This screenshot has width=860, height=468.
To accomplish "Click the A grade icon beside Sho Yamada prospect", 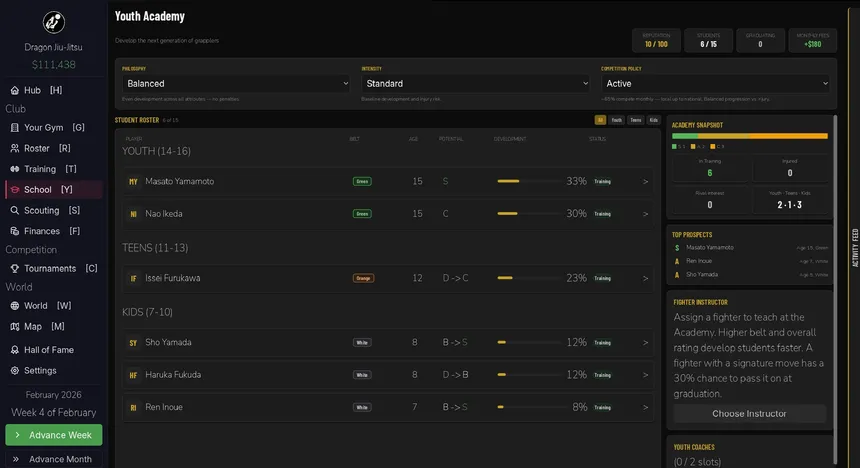I will (677, 275).
